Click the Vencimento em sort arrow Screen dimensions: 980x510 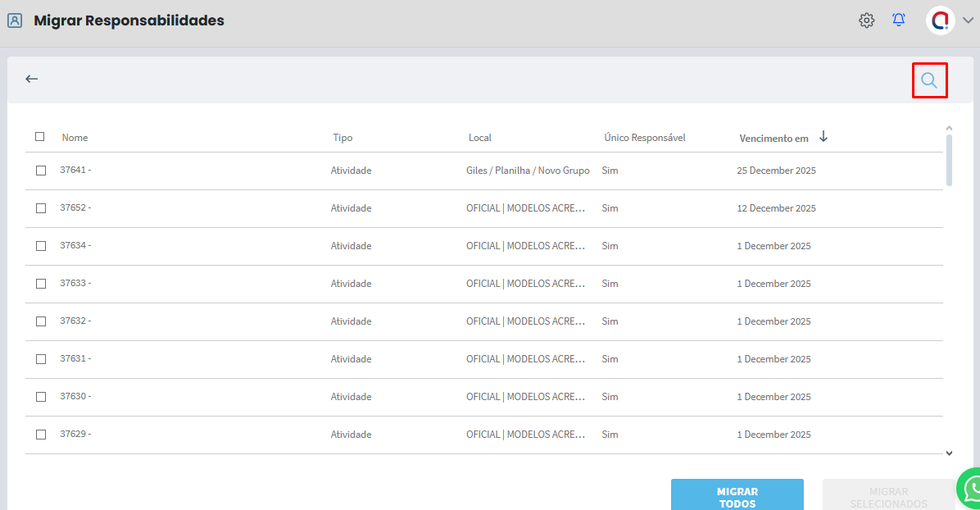coord(823,137)
